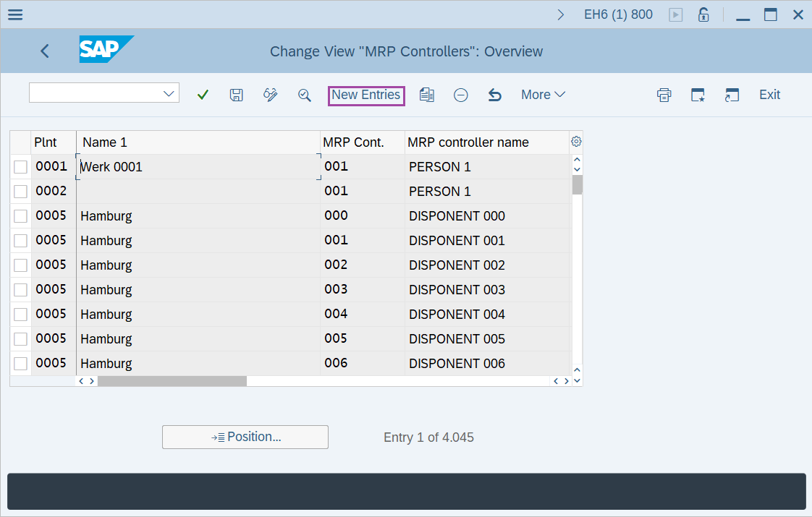Viewport: 812px width, 517px height.
Task: Open Select Detail using the magnifier icon
Action: [303, 95]
